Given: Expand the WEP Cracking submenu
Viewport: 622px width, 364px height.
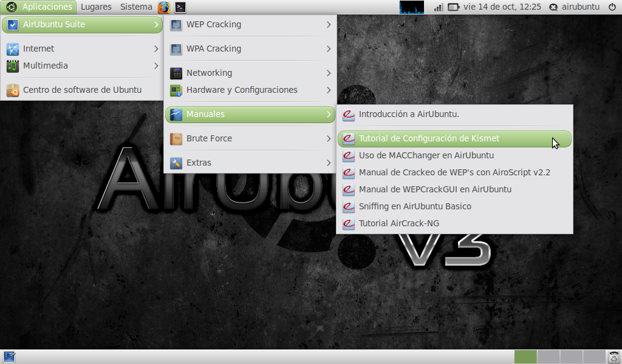Looking at the screenshot, I should tap(250, 25).
